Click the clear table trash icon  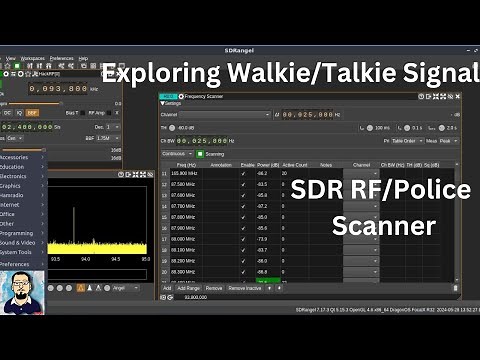point(455,288)
